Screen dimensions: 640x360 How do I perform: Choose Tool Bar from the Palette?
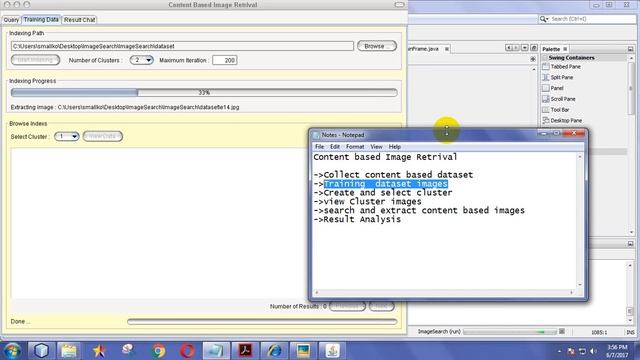point(560,110)
